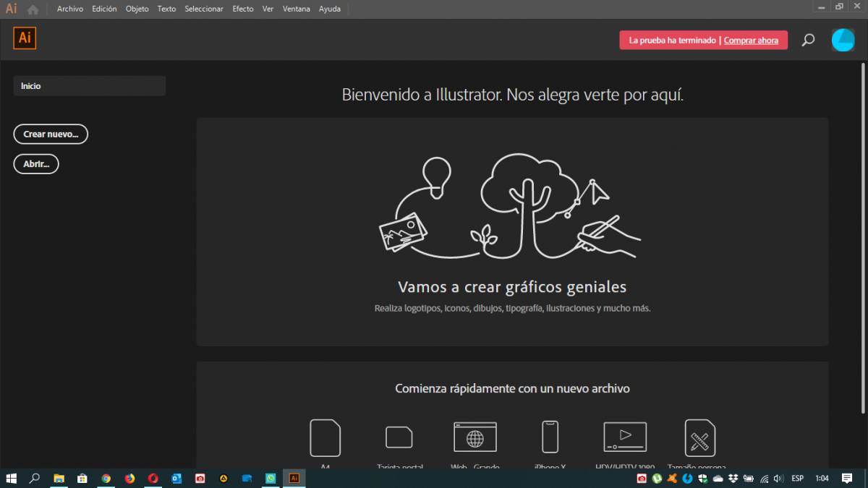Screen dimensions: 868x488
Task: Open the Ver menu
Action: [268, 9]
